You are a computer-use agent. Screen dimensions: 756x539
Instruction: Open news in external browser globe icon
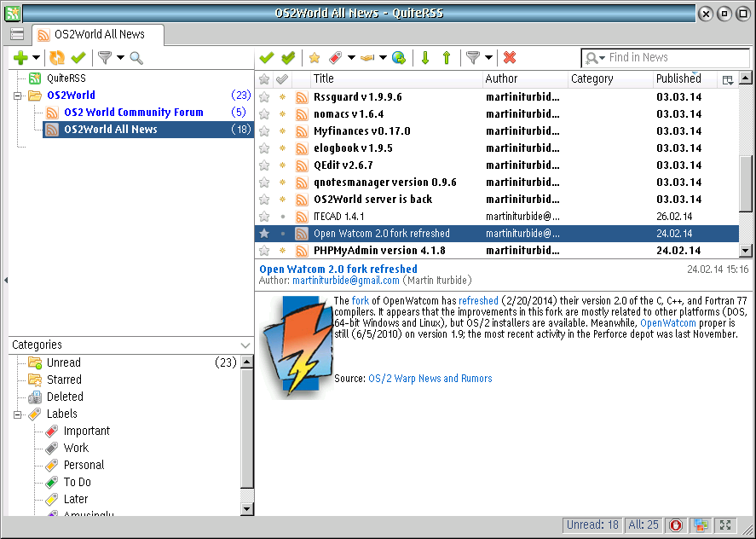pos(398,58)
